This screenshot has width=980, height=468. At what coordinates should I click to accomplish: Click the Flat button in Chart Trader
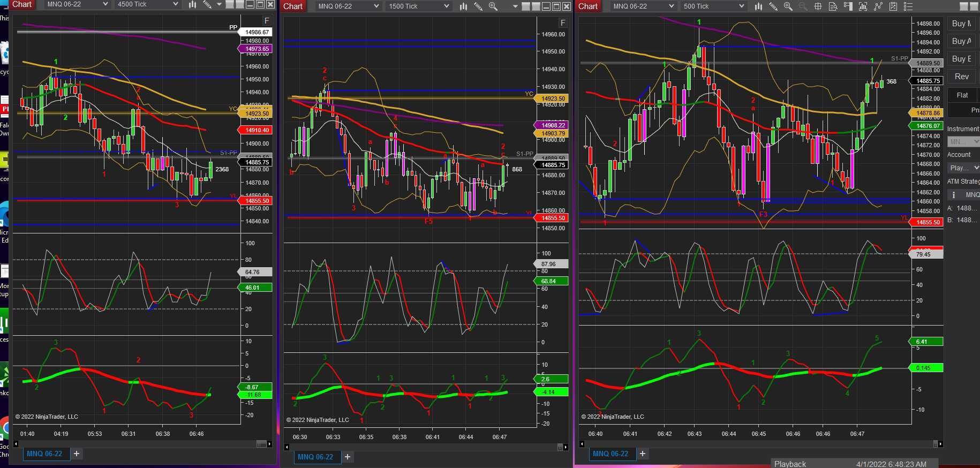[962, 95]
